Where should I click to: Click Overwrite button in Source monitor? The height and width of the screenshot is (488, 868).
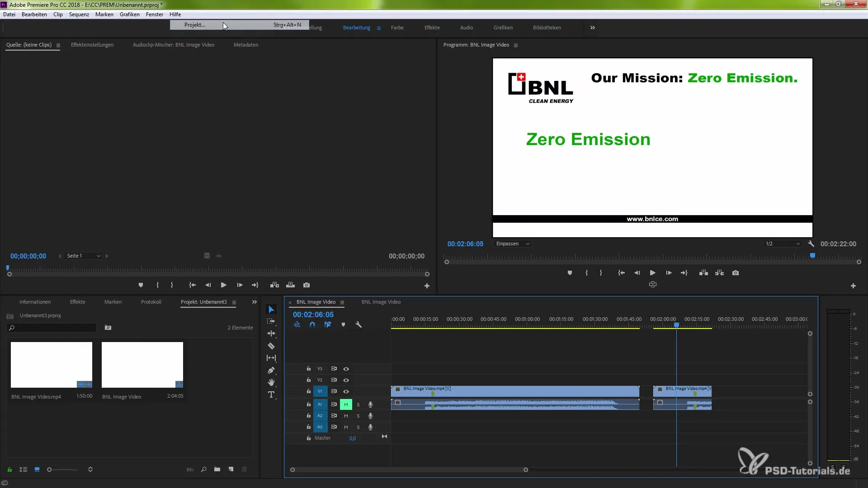coord(291,285)
